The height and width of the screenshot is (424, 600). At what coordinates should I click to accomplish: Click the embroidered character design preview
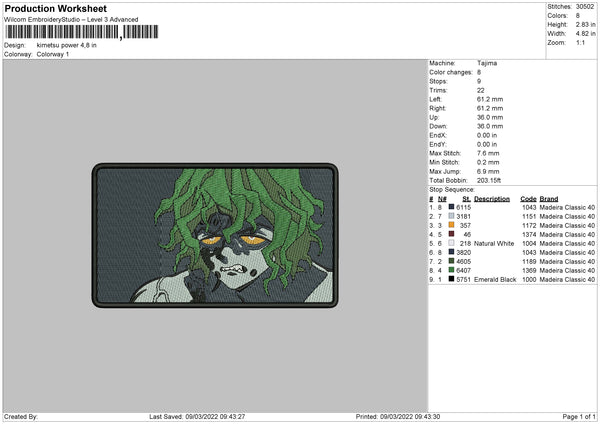215,235
